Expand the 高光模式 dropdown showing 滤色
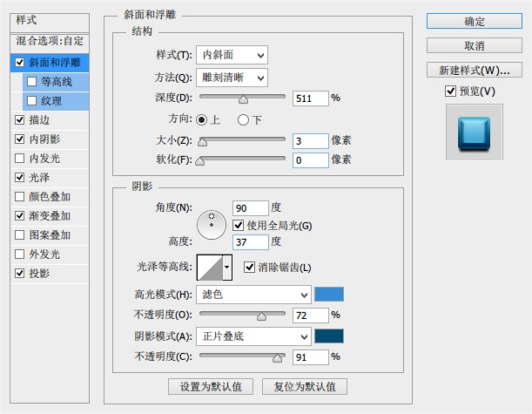The height and width of the screenshot is (414, 532). (253, 295)
